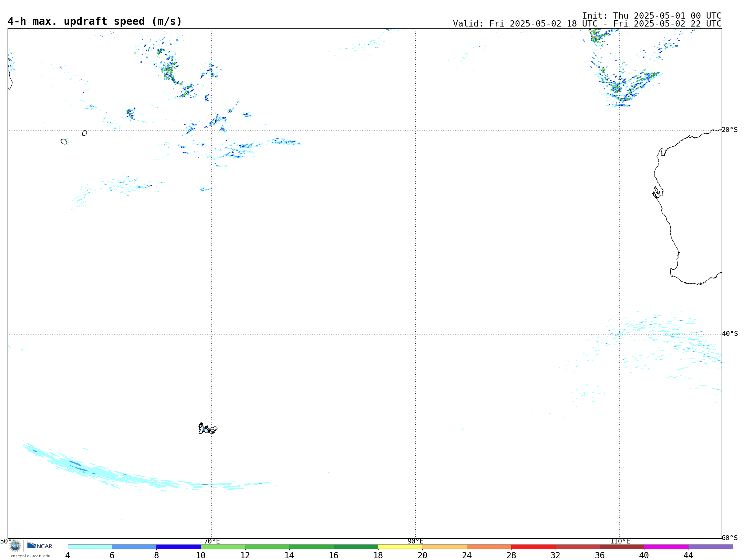This screenshot has height=560, width=744.
Task: Click the colorbar tick label 8
Action: [x=156, y=556]
